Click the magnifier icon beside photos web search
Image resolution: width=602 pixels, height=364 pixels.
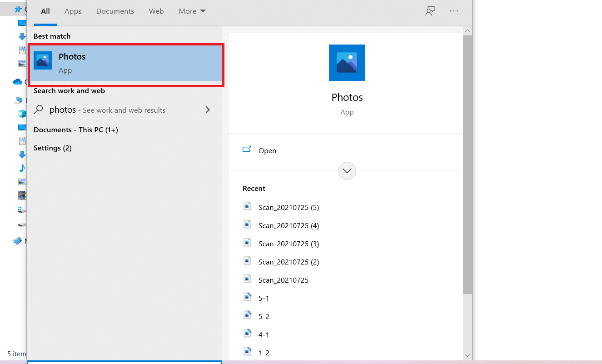pos(40,110)
